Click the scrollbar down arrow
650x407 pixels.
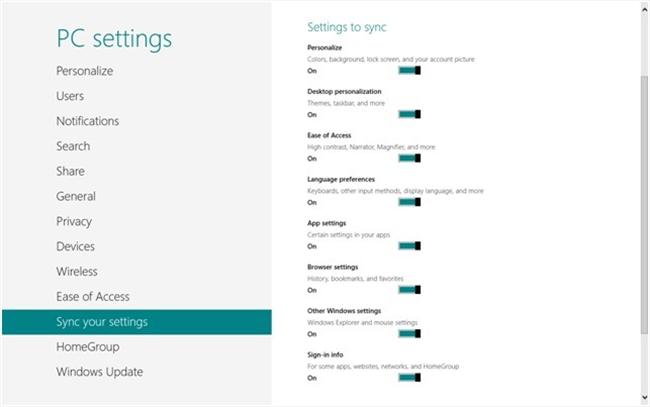(x=645, y=397)
